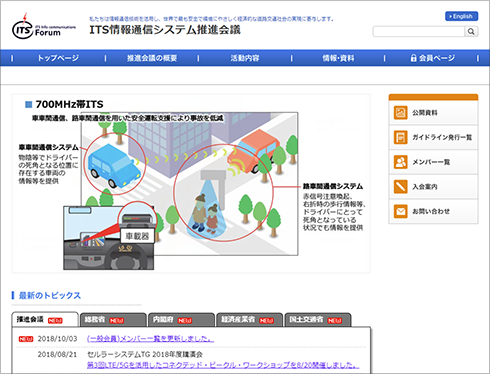Click the lock icon beside 会員ページ
Screen dimensions: 490x374
point(414,58)
